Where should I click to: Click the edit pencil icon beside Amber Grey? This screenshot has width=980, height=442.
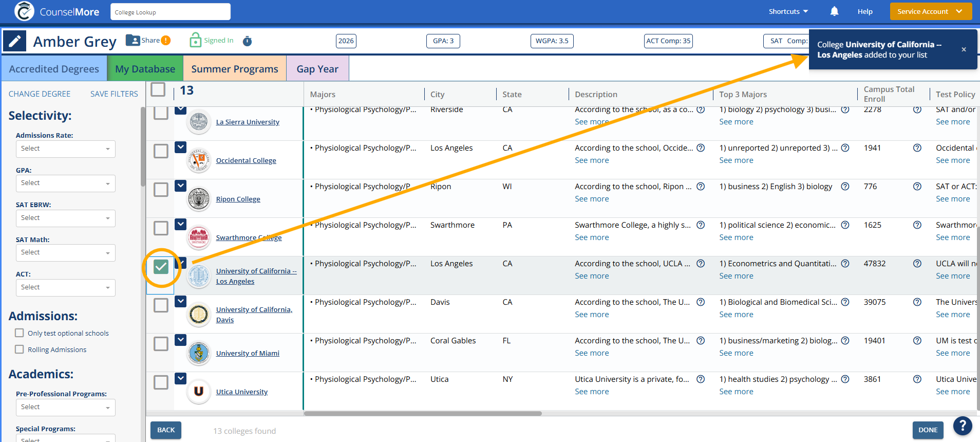coord(15,41)
